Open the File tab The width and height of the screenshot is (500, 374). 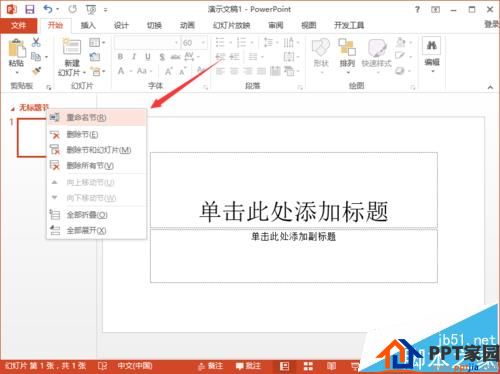tap(18, 25)
